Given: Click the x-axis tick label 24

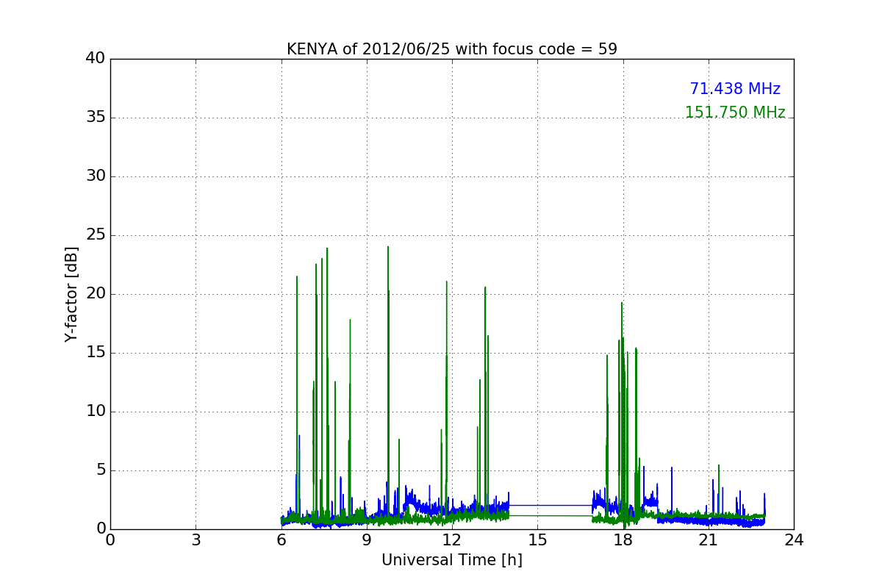Looking at the screenshot, I should [794, 540].
